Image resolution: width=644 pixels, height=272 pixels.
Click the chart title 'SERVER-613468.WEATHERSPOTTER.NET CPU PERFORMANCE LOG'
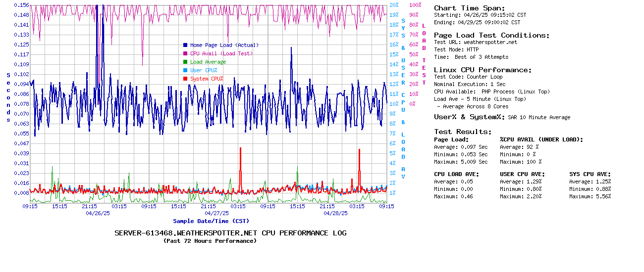point(230,233)
